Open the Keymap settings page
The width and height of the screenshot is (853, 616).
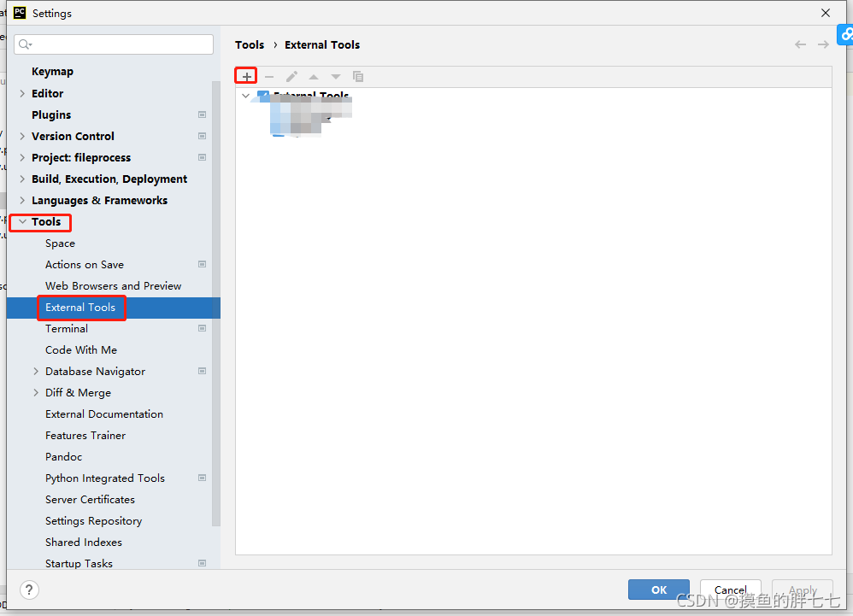(x=52, y=72)
